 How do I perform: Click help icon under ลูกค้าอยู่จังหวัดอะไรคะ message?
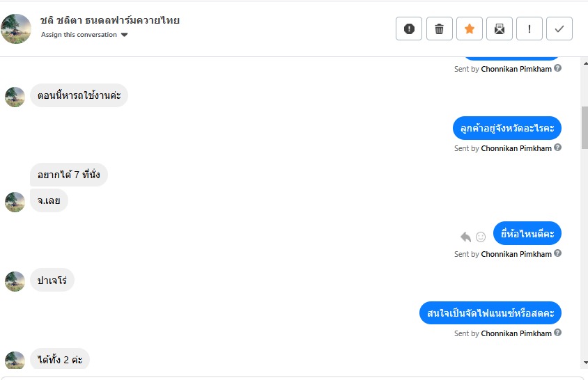pos(558,148)
